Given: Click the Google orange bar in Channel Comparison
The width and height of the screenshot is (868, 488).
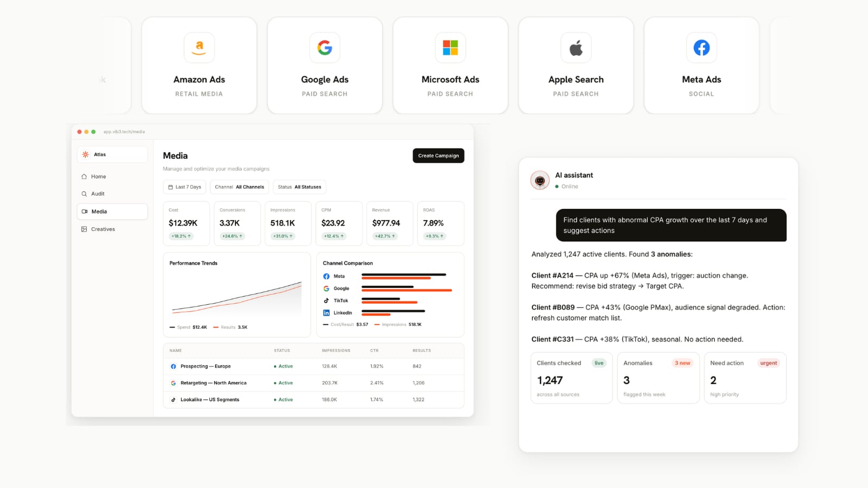Looking at the screenshot, I should pos(407,291).
